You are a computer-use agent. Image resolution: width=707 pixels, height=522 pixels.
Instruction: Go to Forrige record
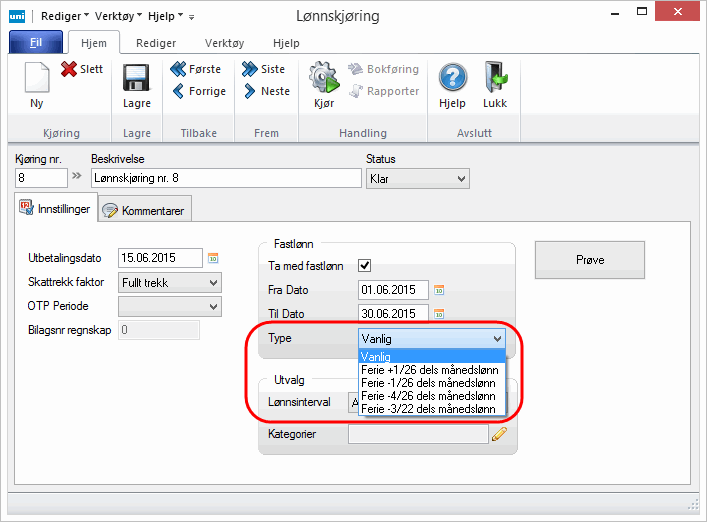(179, 91)
